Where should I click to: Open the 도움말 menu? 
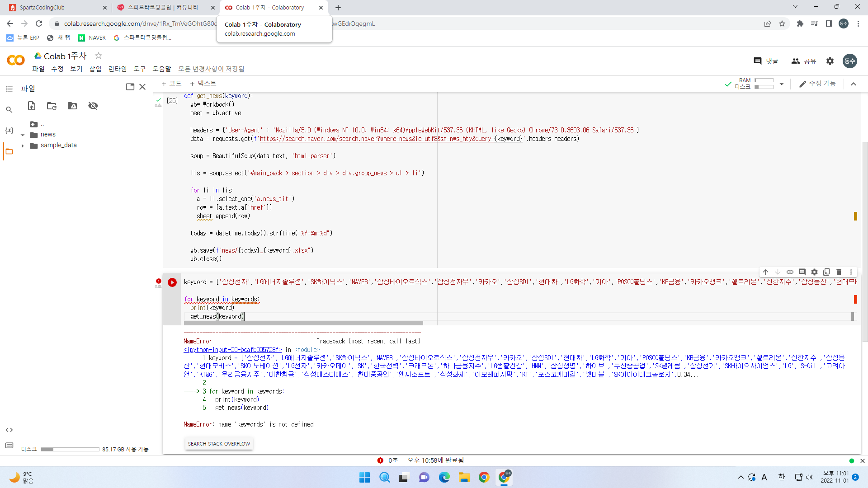(162, 69)
